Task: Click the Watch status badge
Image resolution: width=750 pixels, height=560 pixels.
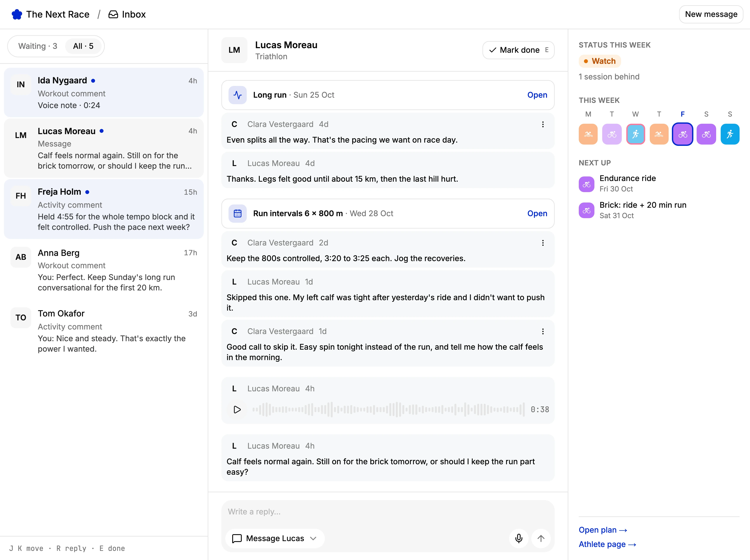Action: click(x=600, y=61)
